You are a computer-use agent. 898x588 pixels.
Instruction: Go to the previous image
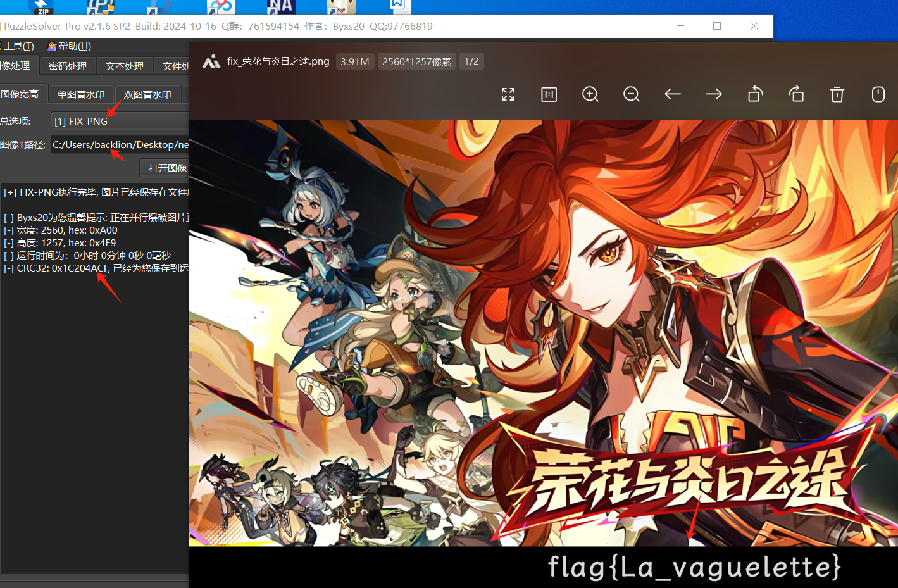(x=673, y=94)
